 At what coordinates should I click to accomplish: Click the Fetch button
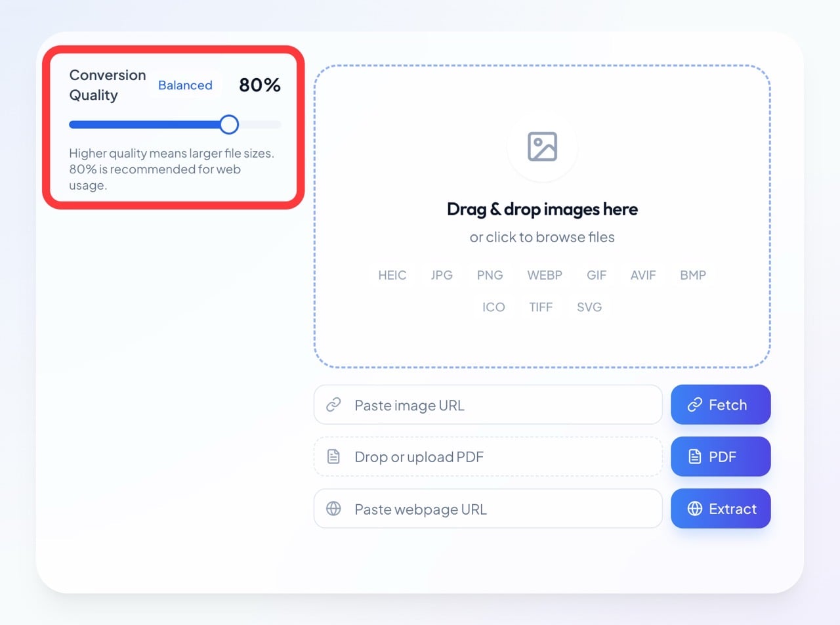coord(721,404)
